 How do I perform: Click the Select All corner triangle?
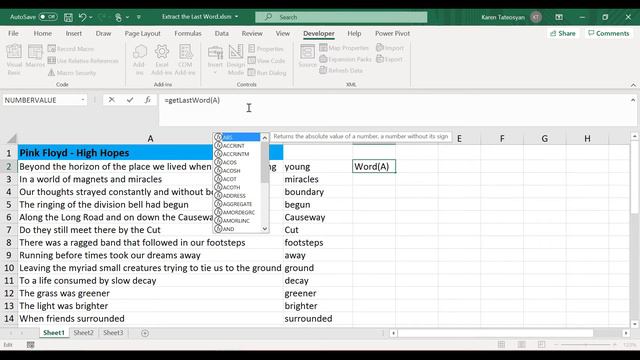[x=11, y=139]
